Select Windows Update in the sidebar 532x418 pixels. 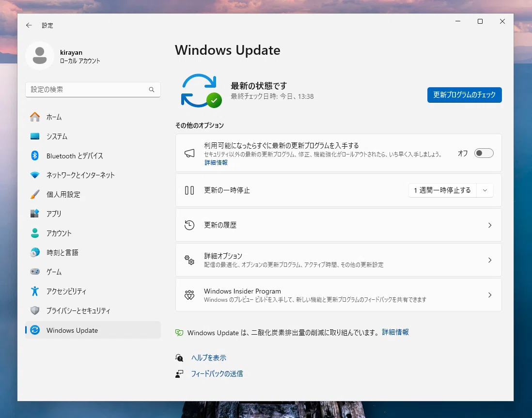[93, 330]
